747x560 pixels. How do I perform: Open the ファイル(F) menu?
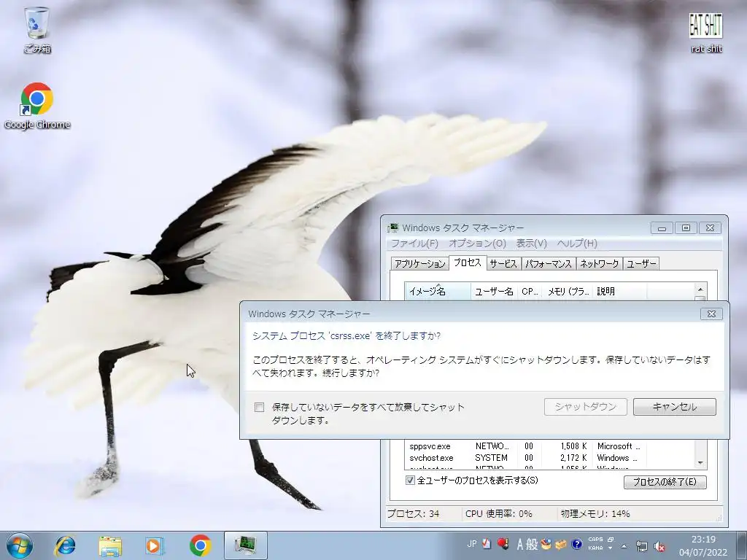point(414,244)
